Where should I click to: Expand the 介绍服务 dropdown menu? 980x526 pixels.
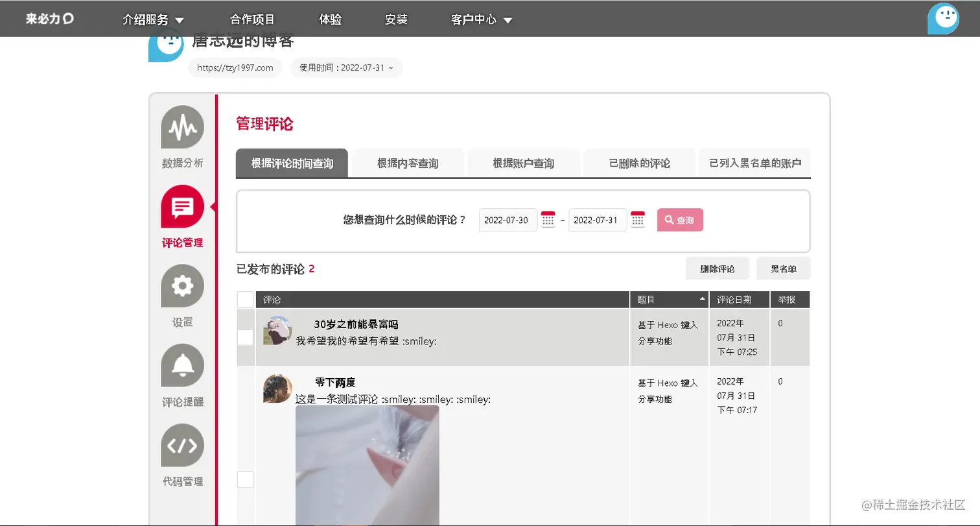click(153, 19)
